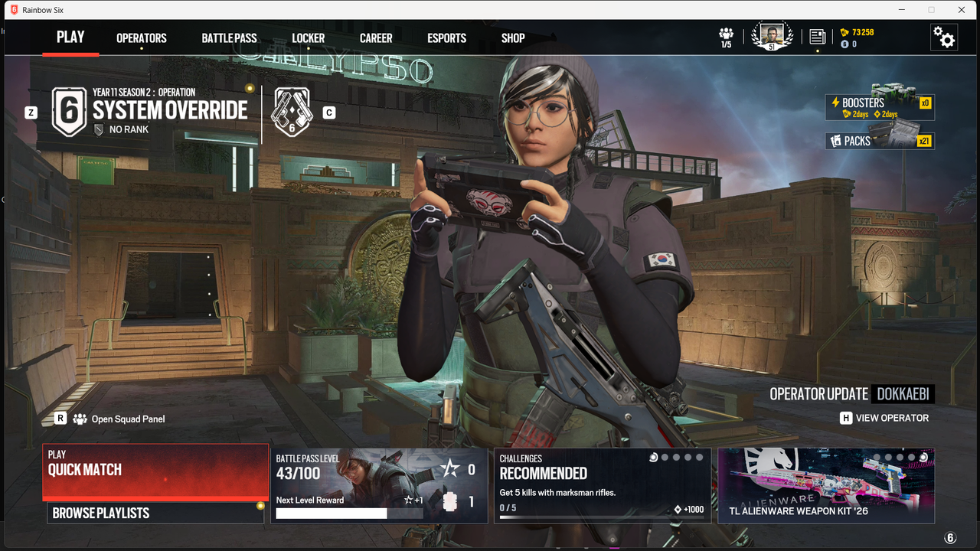This screenshot has height=551, width=980.
Task: Click the round 6 logo in bottom corner
Action: pyautogui.click(x=950, y=538)
